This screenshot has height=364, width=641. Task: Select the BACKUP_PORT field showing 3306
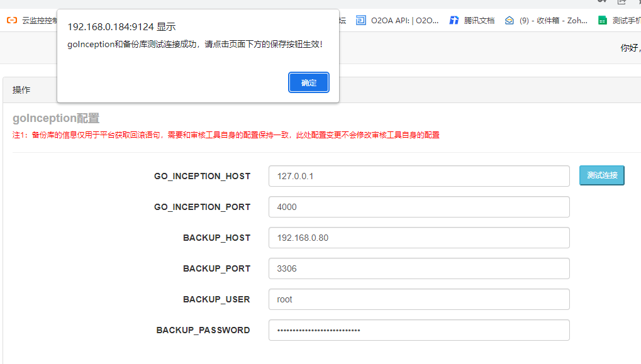pyautogui.click(x=419, y=268)
